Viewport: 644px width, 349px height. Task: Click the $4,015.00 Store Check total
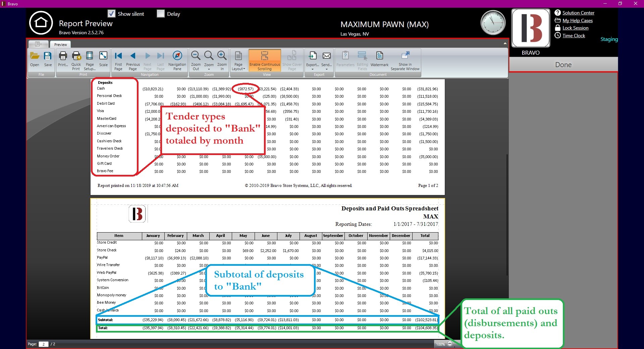coord(430,251)
